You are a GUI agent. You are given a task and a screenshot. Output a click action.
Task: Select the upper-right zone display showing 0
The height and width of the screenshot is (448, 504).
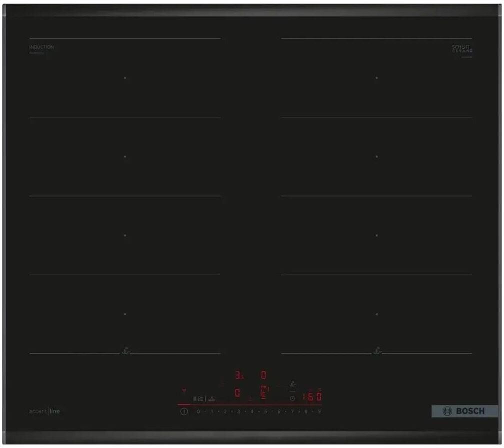pos(263,374)
